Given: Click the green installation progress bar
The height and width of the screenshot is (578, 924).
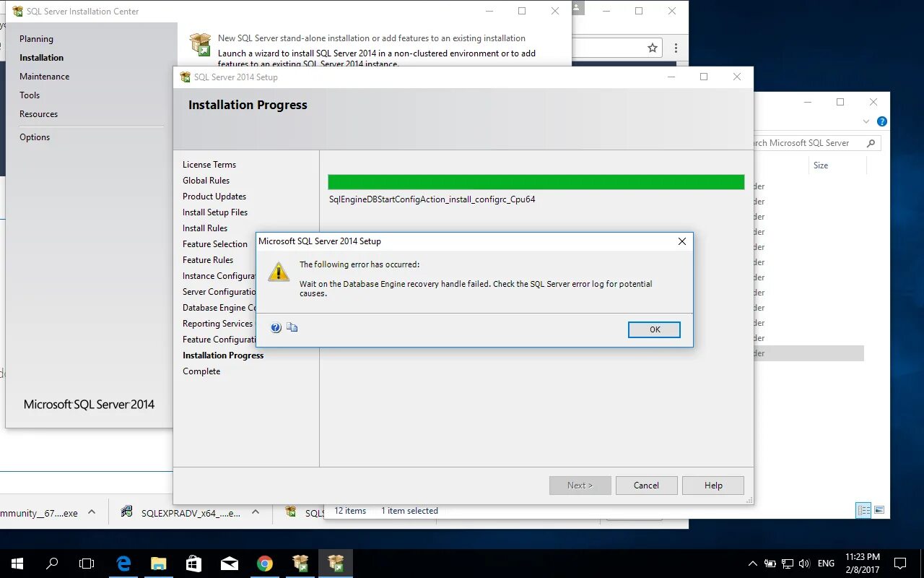Looking at the screenshot, I should click(536, 182).
